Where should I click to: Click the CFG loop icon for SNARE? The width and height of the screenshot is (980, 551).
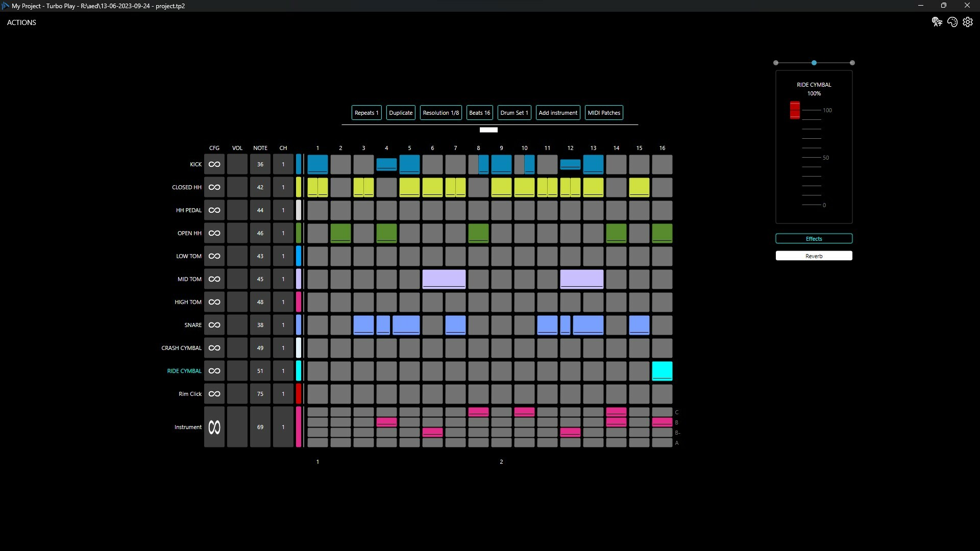coord(214,325)
